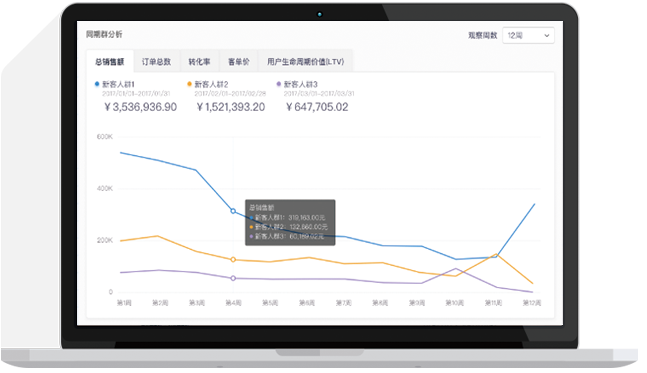Click the 2017/01/01–2017/01/31 date range
This screenshot has height=373, width=647.
click(x=136, y=94)
